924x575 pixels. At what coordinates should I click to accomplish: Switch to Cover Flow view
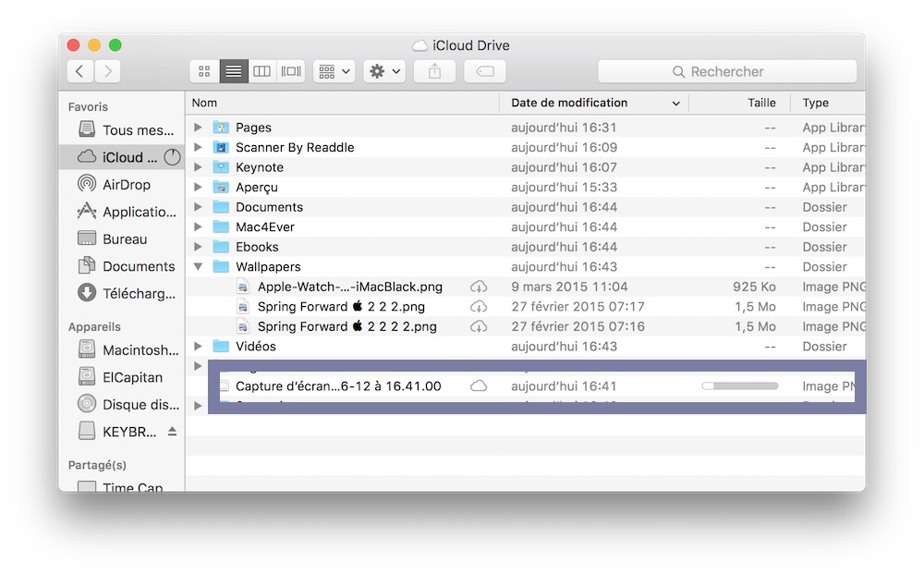(x=291, y=71)
